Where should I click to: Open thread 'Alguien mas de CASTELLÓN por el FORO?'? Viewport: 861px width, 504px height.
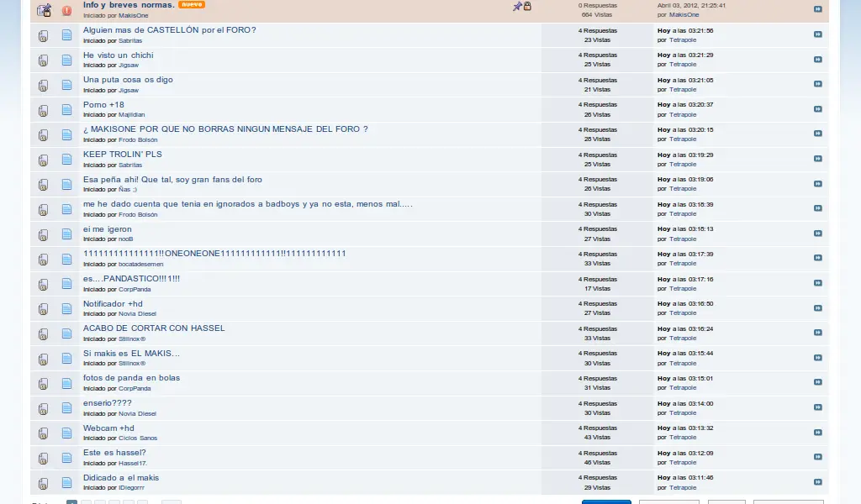[x=169, y=30]
